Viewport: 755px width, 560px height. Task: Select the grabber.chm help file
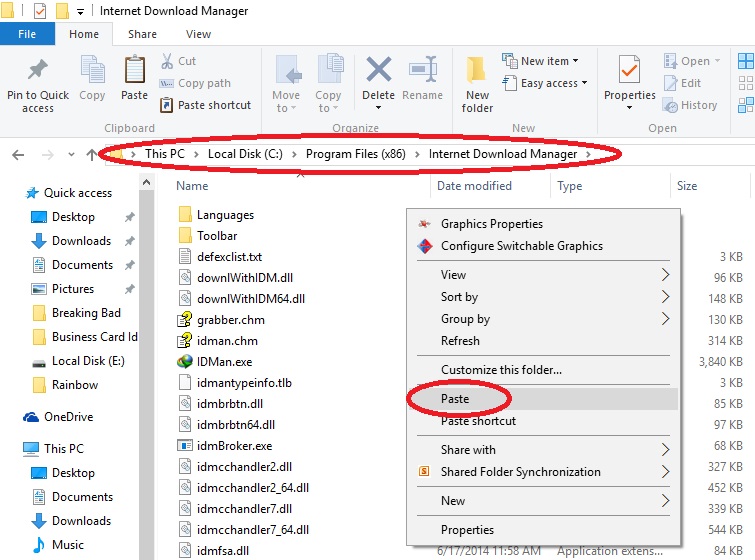tap(221, 320)
